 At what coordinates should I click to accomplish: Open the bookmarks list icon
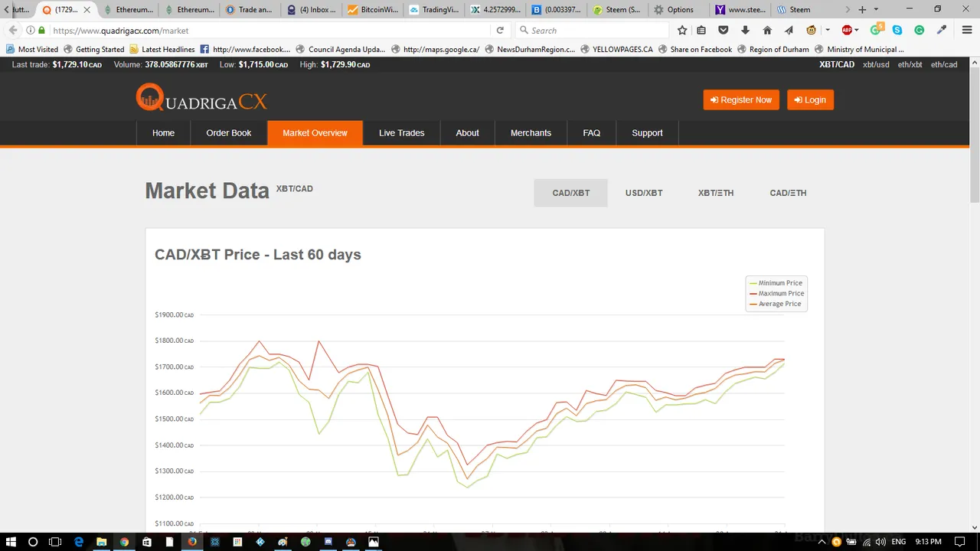pos(701,31)
